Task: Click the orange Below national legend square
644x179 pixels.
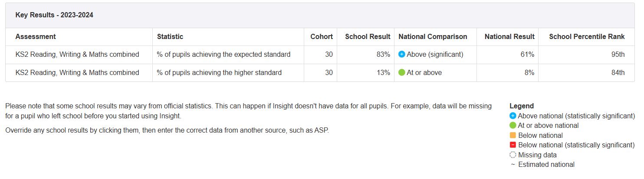Action: 513,136
